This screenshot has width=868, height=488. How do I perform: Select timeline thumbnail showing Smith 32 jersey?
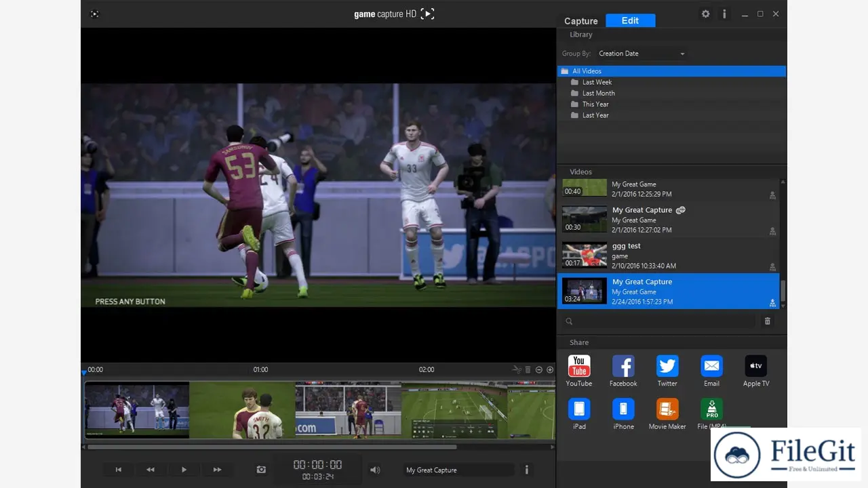point(242,409)
